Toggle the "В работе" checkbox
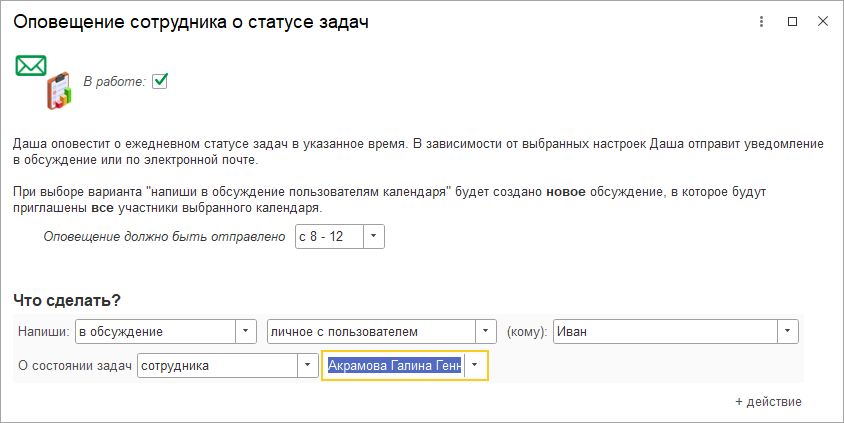 [160, 81]
